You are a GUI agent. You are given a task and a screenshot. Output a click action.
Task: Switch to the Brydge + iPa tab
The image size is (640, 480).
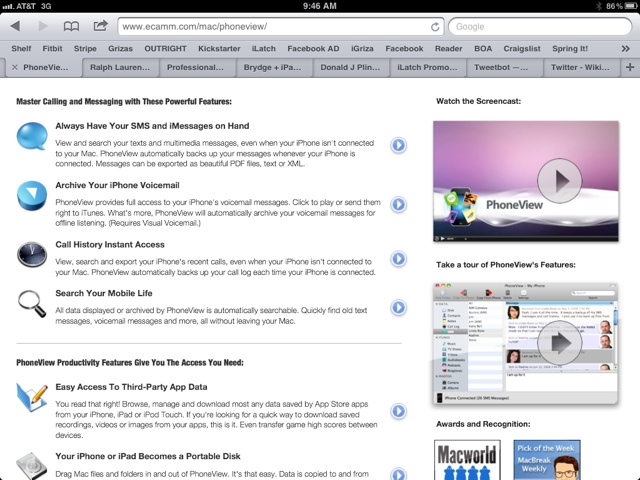pos(272,67)
